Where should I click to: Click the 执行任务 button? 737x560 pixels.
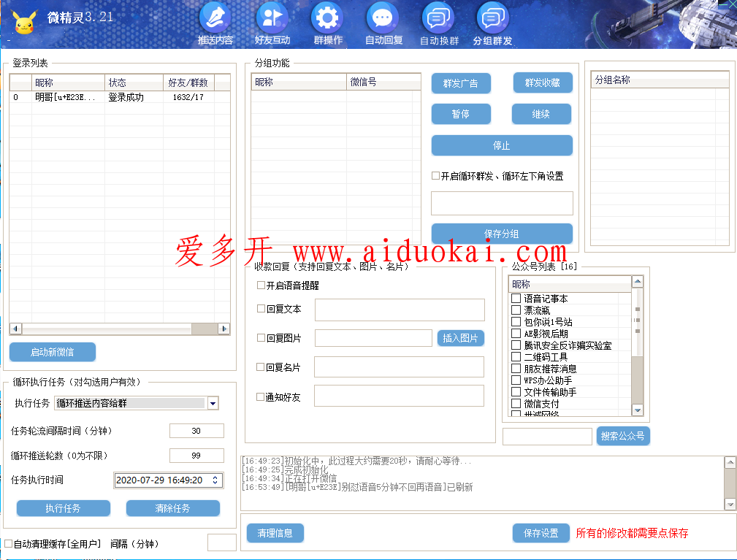[64, 508]
